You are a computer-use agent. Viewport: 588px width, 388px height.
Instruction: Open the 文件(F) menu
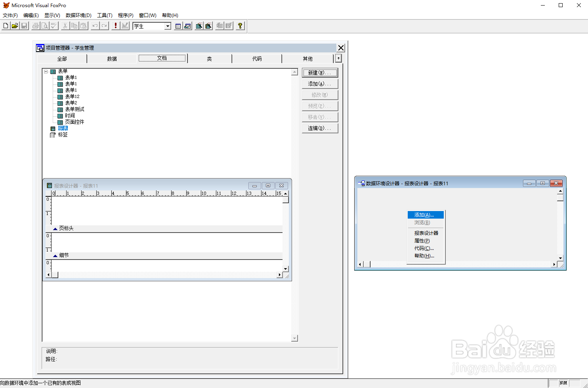pyautogui.click(x=10, y=15)
